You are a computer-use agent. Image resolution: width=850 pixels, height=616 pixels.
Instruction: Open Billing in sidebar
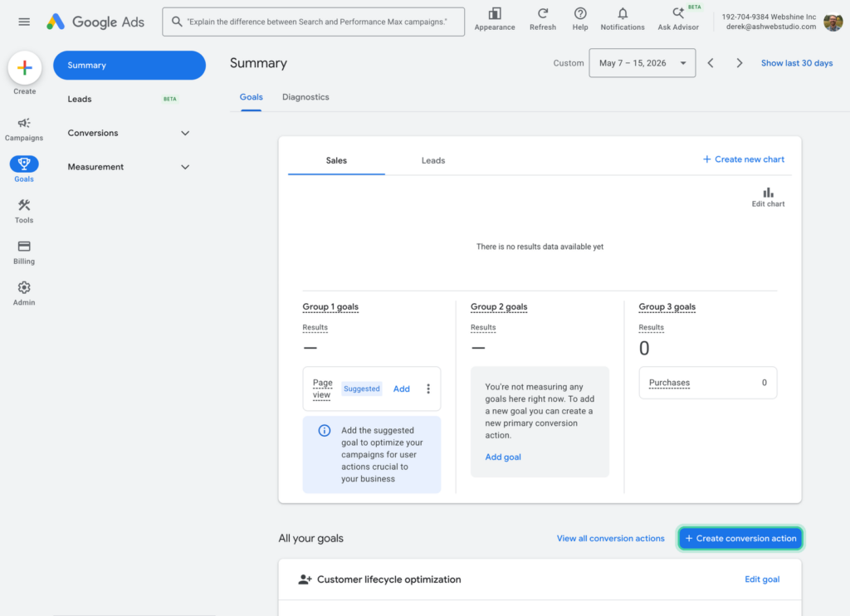tap(24, 252)
